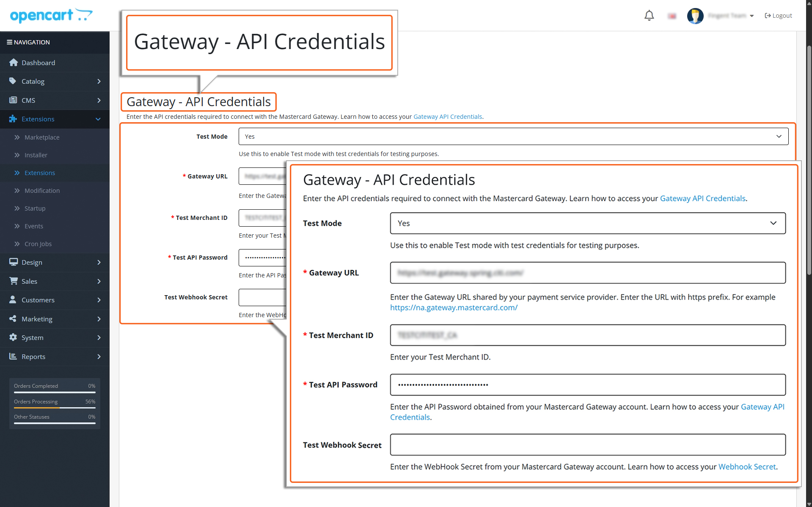The width and height of the screenshot is (812, 507).
Task: Select the Extensions submenu item
Action: [55, 173]
